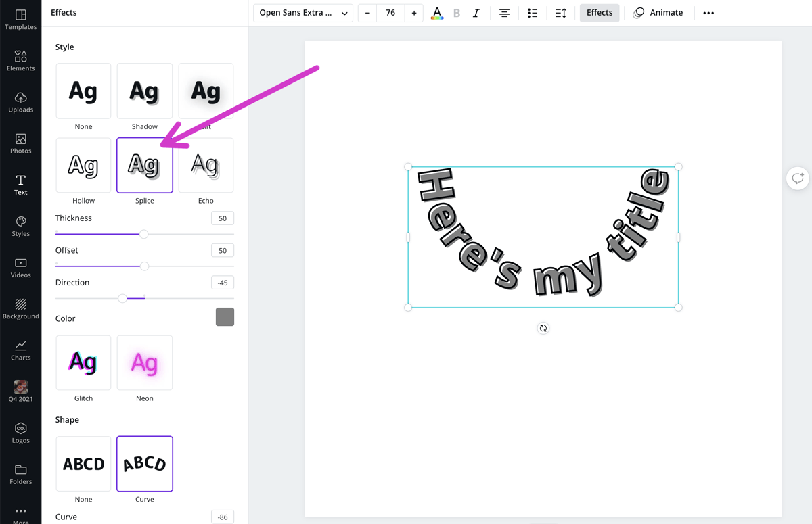Viewport: 812px width, 524px height.
Task: Click the font size field showing 76
Action: (x=390, y=13)
